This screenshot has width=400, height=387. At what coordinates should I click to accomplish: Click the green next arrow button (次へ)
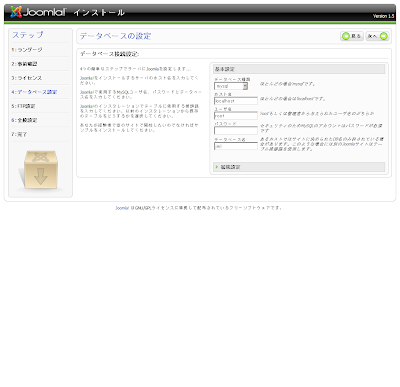point(377,36)
